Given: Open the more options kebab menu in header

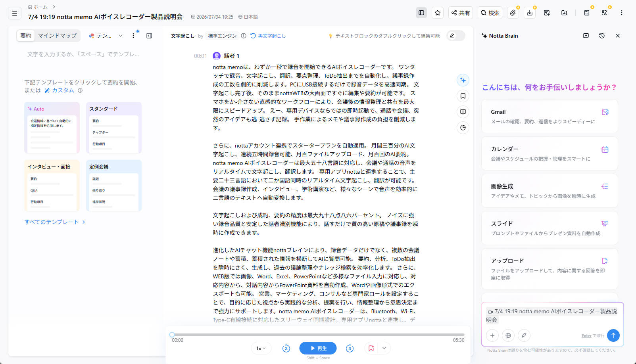Looking at the screenshot, I should [x=622, y=13].
